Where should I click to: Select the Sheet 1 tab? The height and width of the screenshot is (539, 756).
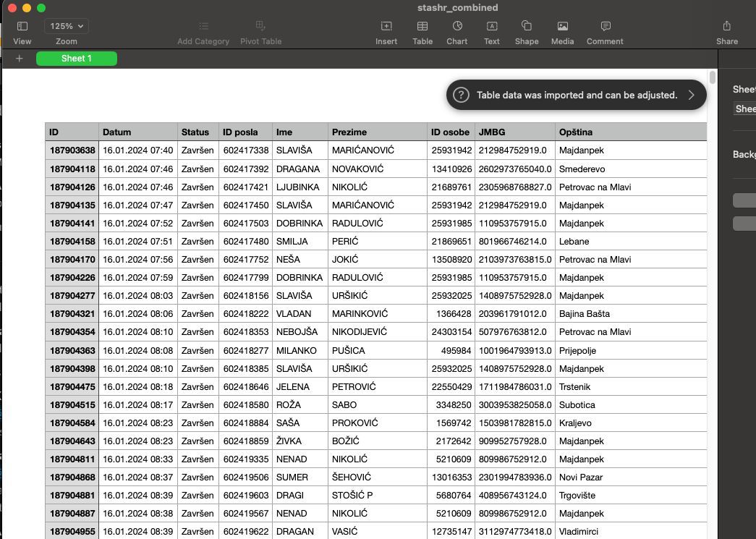(x=76, y=58)
